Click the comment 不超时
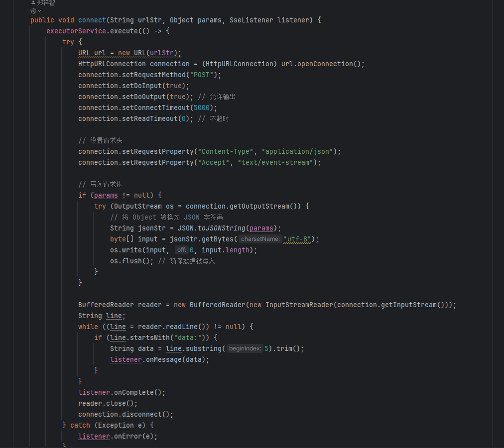 (219, 118)
